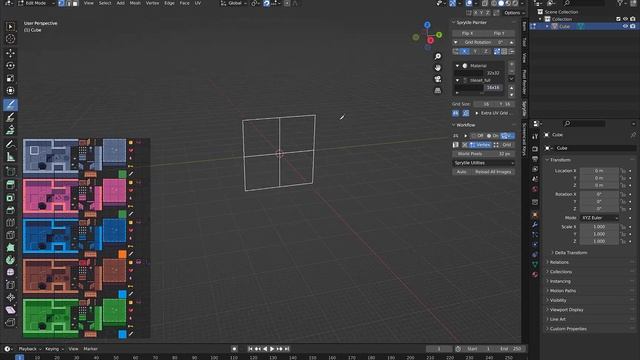Hide Collection using its eye icon
This screenshot has width=640, height=360.
click(625, 19)
